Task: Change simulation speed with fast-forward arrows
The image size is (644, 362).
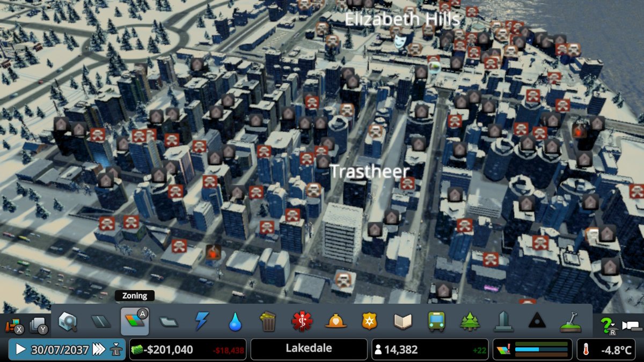Action: [99, 350]
